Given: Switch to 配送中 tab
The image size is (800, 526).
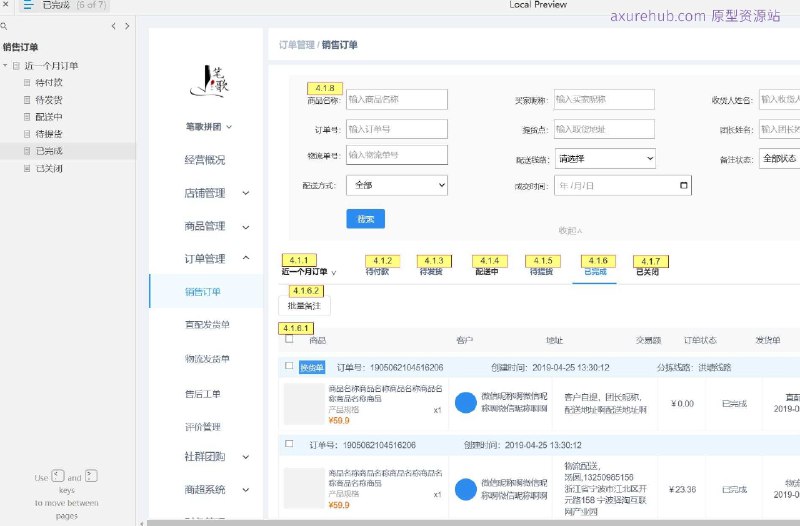Looking at the screenshot, I should point(487,271).
